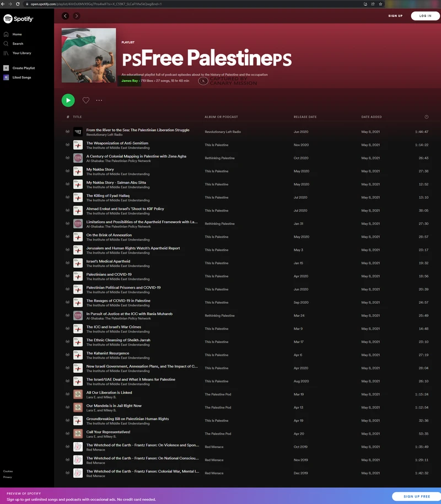Select 'The Ethnic Cleansing of Sheikh Jarrah' episode
The width and height of the screenshot is (441, 504).
119,340
